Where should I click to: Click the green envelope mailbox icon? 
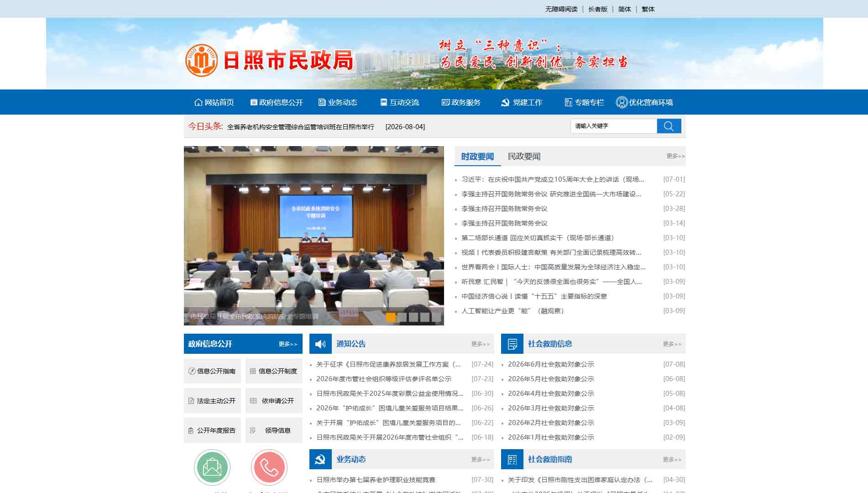pos(212,467)
